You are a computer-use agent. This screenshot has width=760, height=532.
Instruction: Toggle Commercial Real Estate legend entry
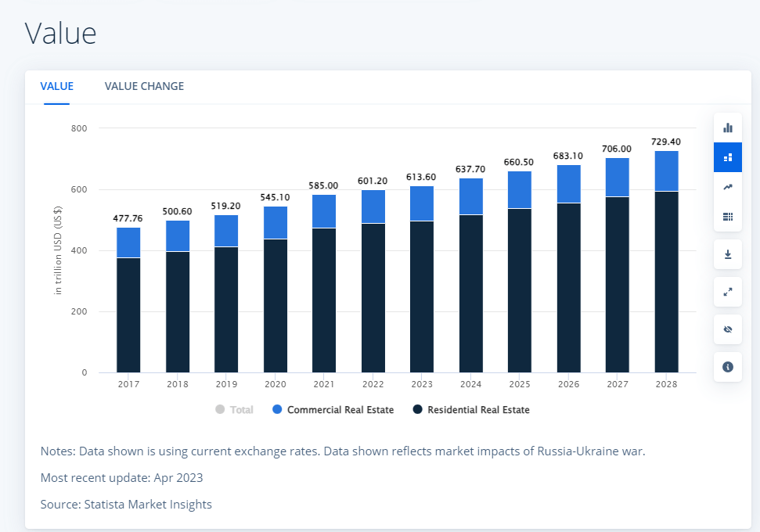340,410
